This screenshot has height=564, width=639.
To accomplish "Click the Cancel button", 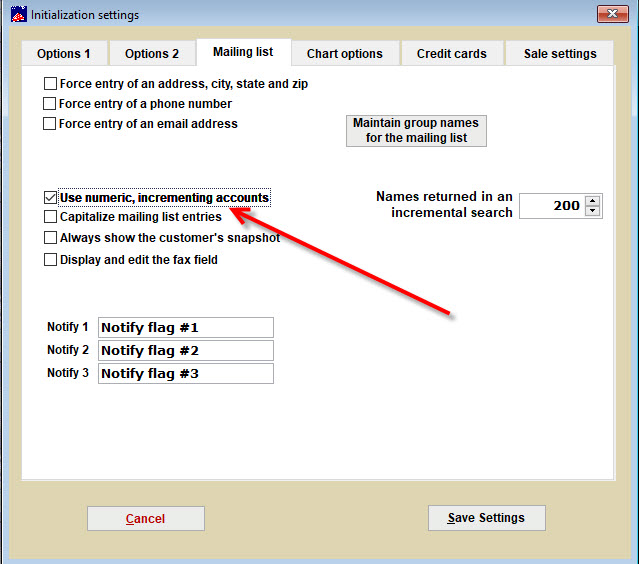I will coord(146,518).
